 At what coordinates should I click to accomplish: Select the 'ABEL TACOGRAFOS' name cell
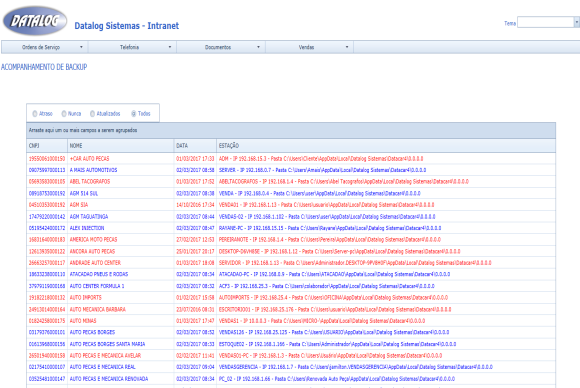[x=121, y=182]
